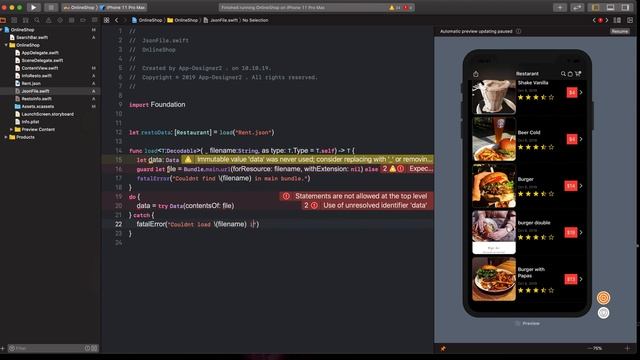Image resolution: width=640 pixels, height=360 pixels.
Task: Open Rent.json file
Action: tap(31, 83)
